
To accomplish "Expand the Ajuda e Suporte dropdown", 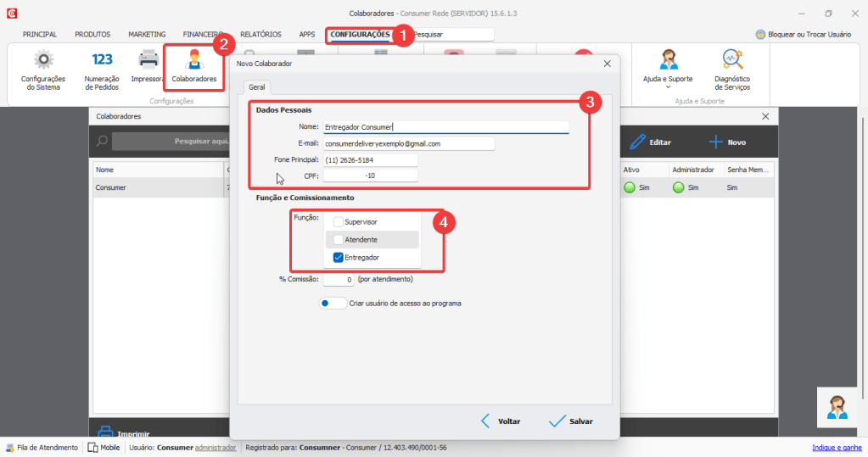I will coord(668,86).
